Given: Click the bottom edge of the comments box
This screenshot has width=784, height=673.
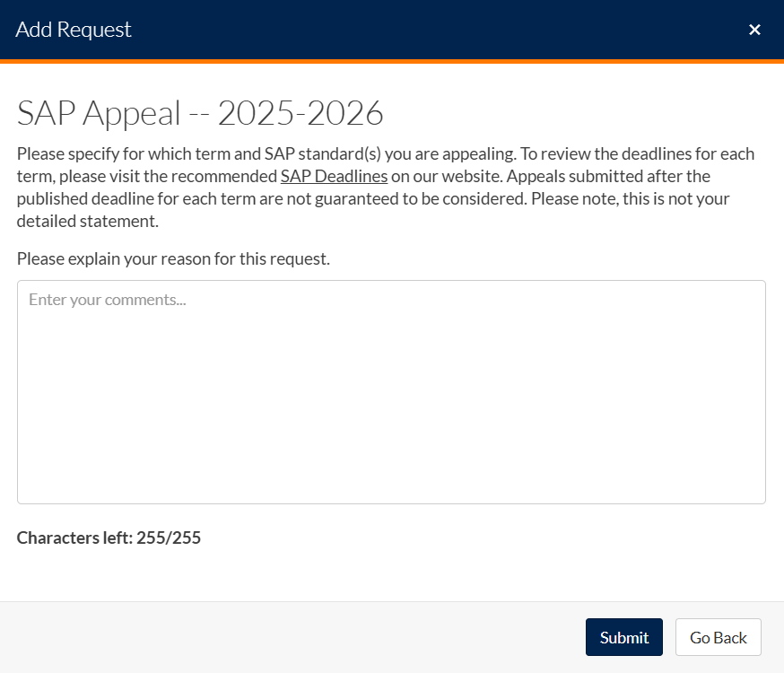Looking at the screenshot, I should click(391, 503).
